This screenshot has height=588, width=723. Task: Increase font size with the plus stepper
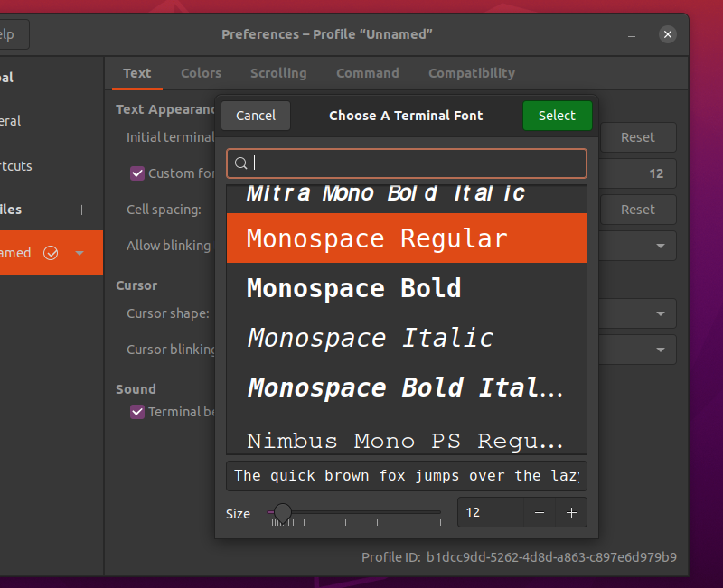pos(571,512)
